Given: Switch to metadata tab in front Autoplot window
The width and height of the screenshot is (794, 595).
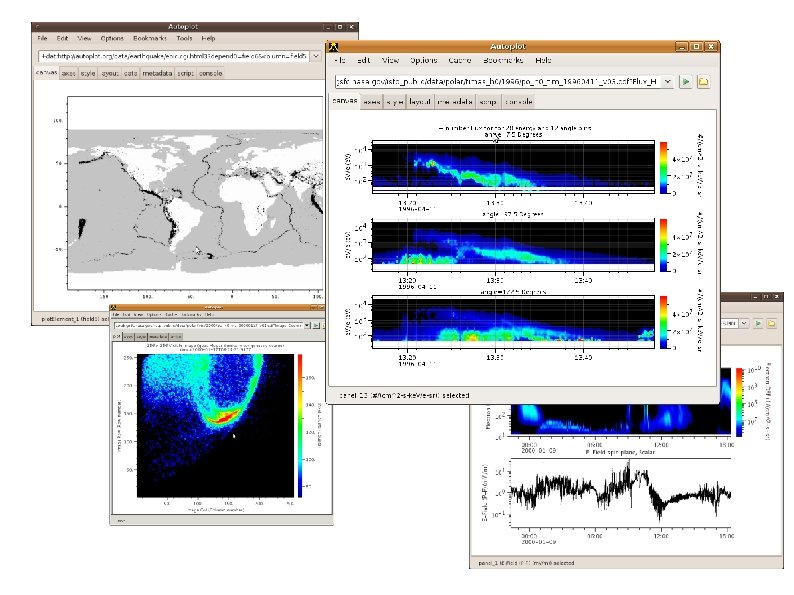Looking at the screenshot, I should (454, 102).
